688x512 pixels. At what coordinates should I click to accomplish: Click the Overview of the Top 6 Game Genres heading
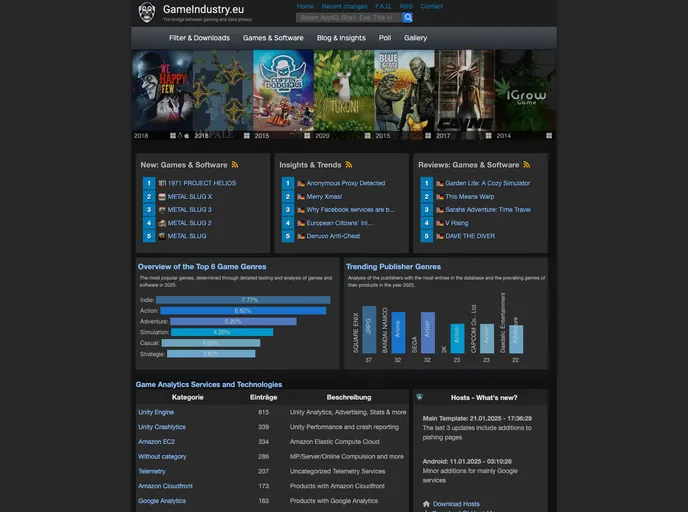pyautogui.click(x=202, y=266)
